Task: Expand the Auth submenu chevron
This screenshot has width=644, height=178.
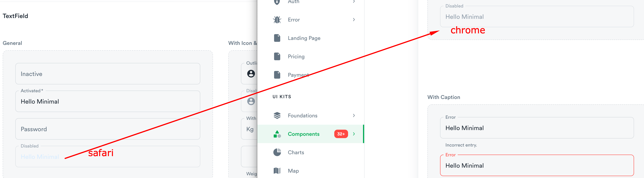Action: (x=354, y=1)
